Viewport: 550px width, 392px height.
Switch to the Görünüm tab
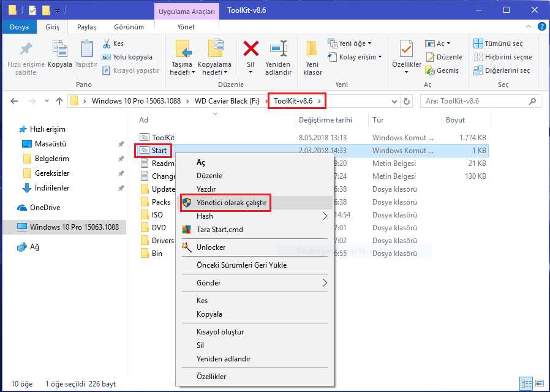(x=129, y=27)
